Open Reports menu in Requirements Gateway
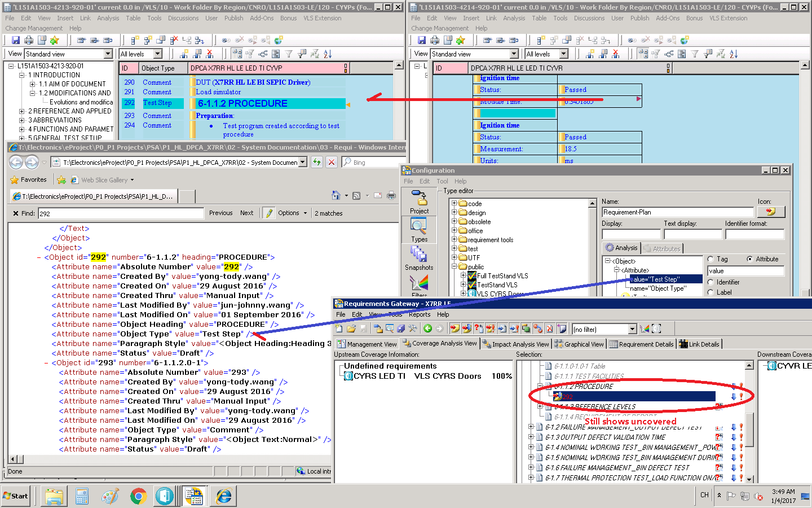The image size is (812, 508). pos(420,314)
